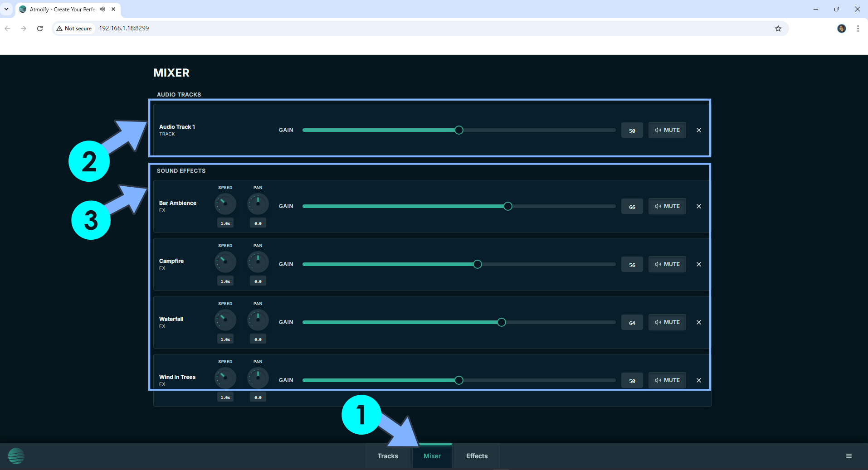Switch to the Effects tab
Screen dimensions: 868x470
[x=477, y=456]
